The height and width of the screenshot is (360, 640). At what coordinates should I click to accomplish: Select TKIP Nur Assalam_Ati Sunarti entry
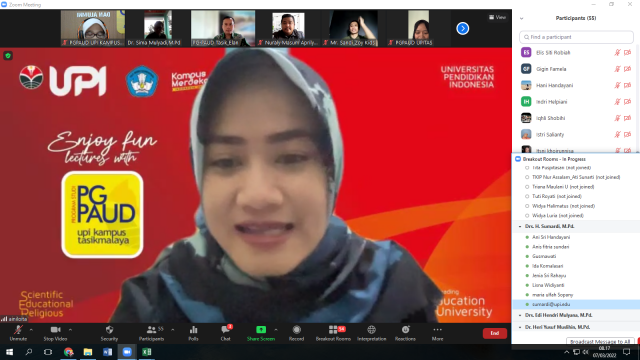click(x=576, y=177)
